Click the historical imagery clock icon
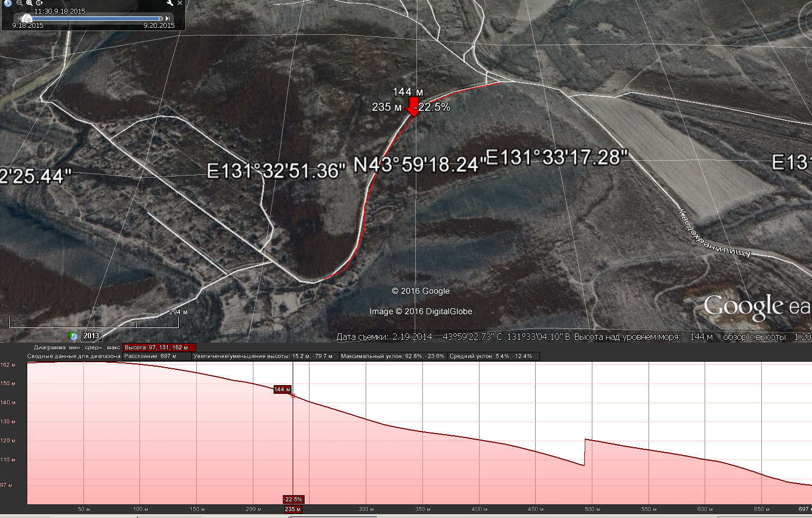The width and height of the screenshot is (812, 518). point(73,336)
